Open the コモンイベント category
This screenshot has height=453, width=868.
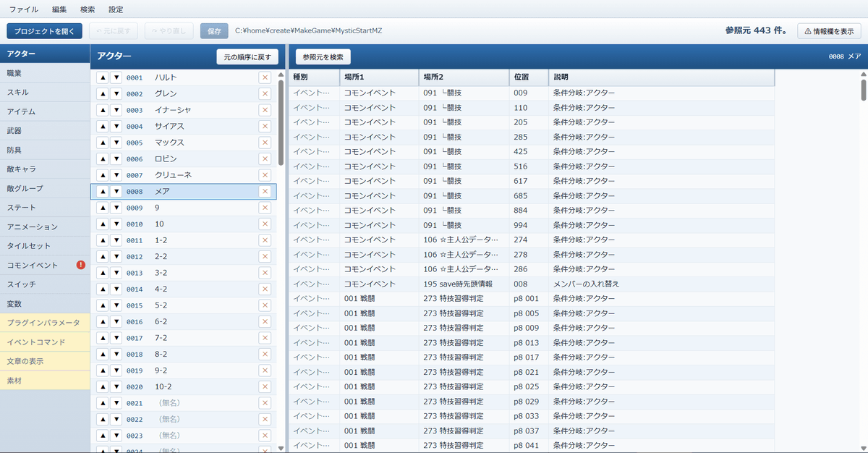click(x=45, y=265)
